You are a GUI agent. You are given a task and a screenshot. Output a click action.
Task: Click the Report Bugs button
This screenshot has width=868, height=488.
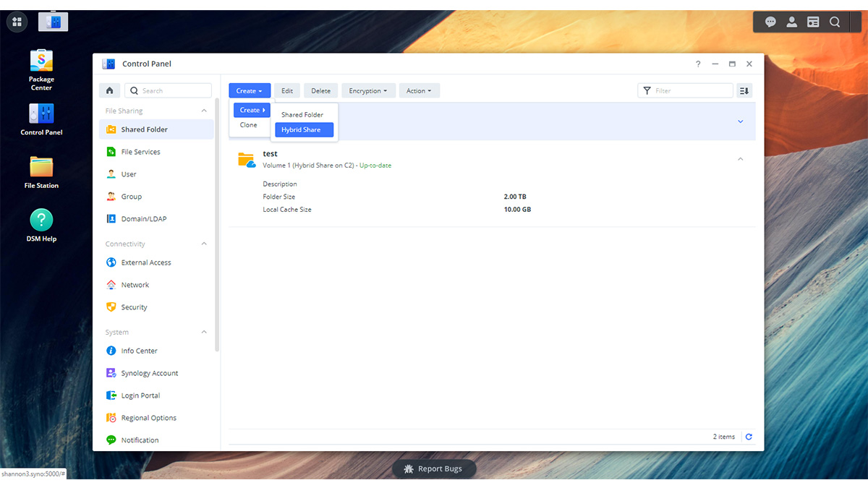[x=434, y=468]
